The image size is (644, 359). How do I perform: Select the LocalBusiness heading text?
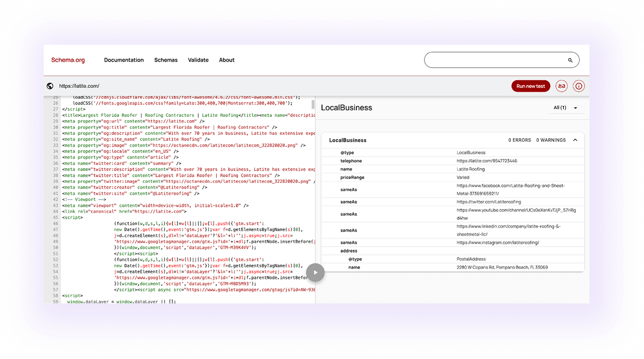point(346,107)
